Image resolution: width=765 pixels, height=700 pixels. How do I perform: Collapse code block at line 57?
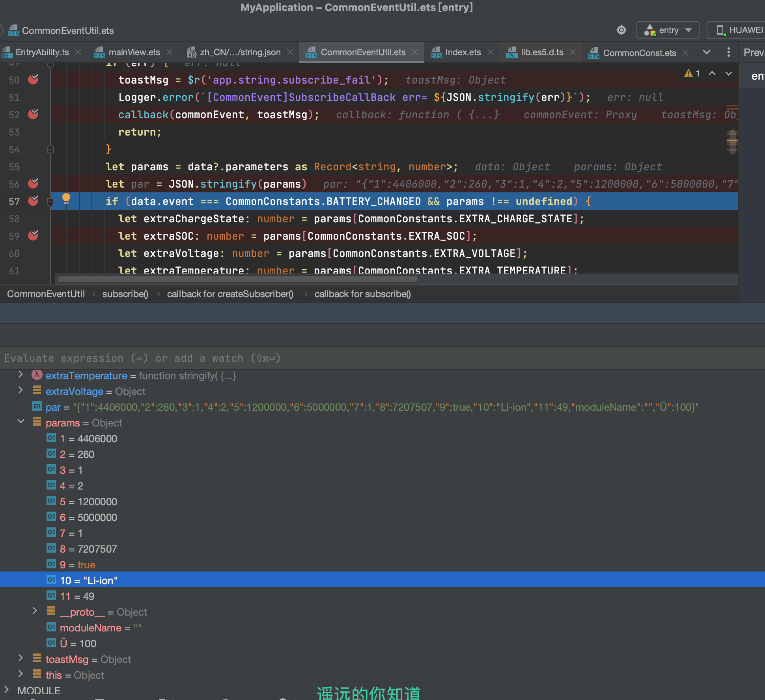pos(50,202)
